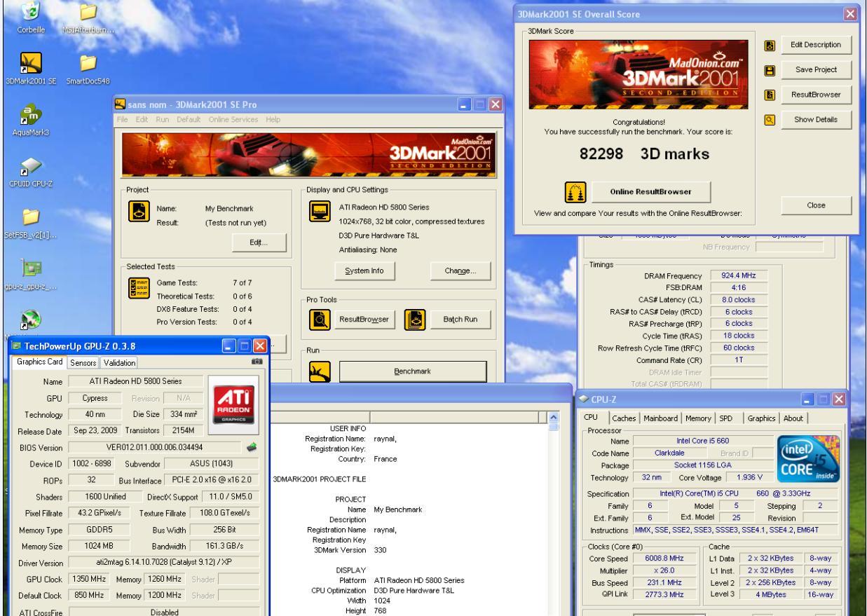Click the Project icon in 3DMark2001 window
Image resolution: width=867 pixels, height=616 pixels.
point(138,212)
